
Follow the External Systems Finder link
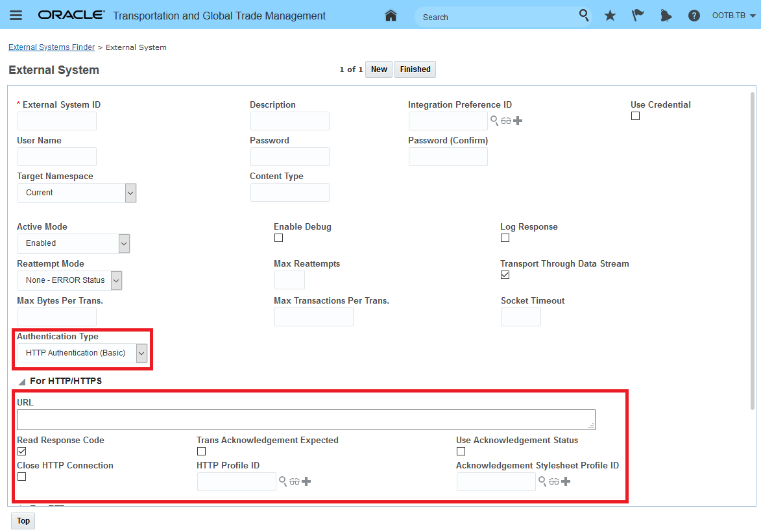[x=51, y=47]
